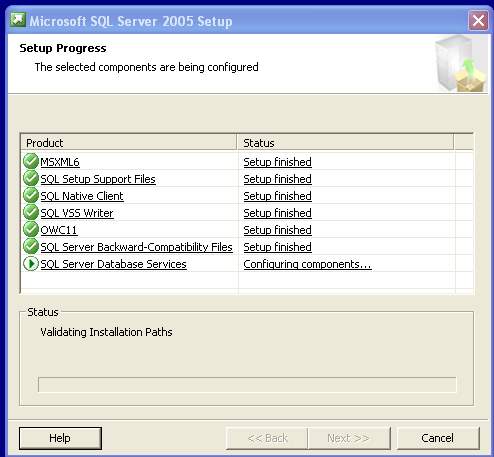
Task: View Setup finished status for Backward-Compatibility Files
Action: coord(277,247)
